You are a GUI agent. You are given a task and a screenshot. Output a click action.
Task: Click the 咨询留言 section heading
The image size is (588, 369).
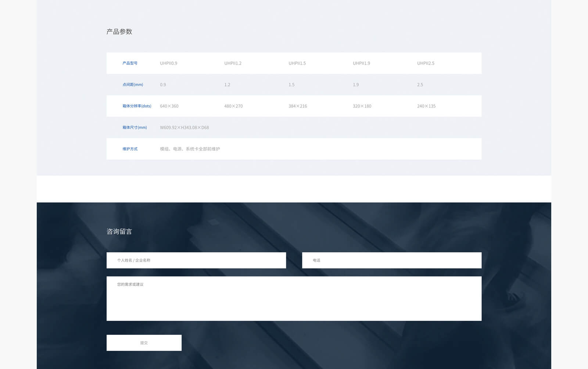click(119, 232)
